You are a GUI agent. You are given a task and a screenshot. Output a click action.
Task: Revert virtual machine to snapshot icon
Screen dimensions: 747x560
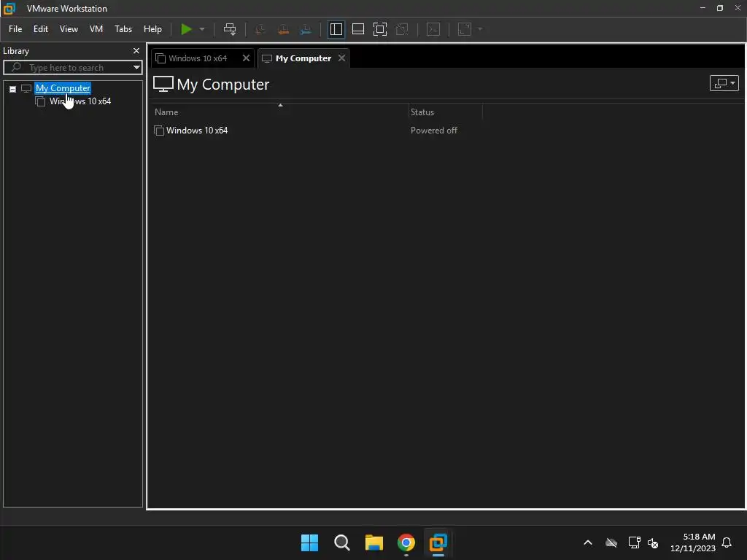pos(283,29)
